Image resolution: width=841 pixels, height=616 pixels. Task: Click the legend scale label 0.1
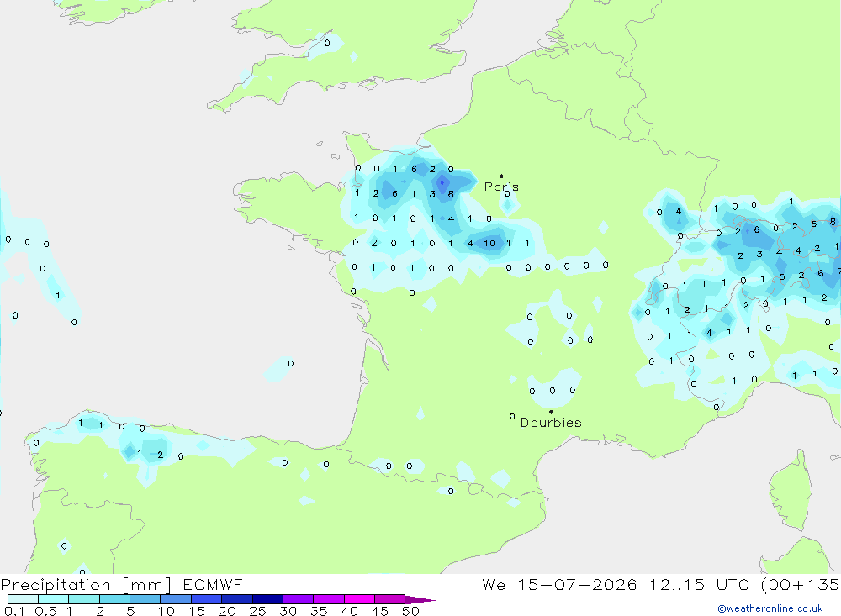pyautogui.click(x=14, y=611)
